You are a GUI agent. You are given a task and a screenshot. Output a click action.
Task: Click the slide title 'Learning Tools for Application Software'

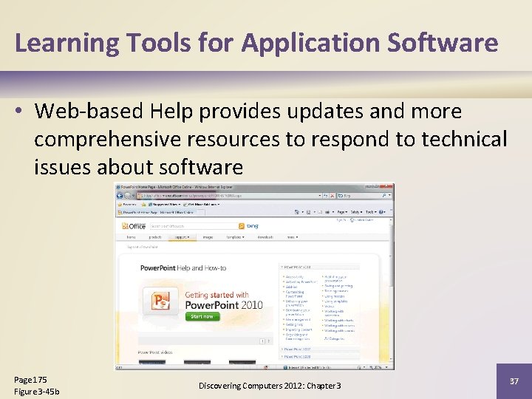pos(256,43)
